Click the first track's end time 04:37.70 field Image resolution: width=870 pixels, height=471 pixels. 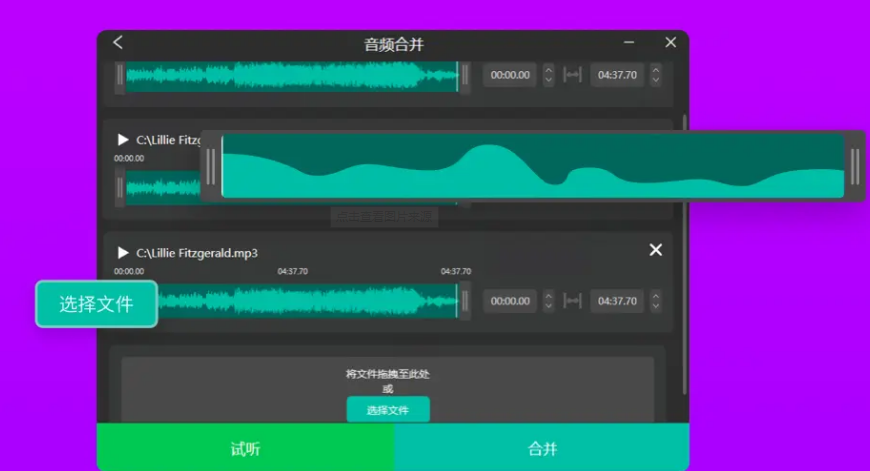[617, 75]
